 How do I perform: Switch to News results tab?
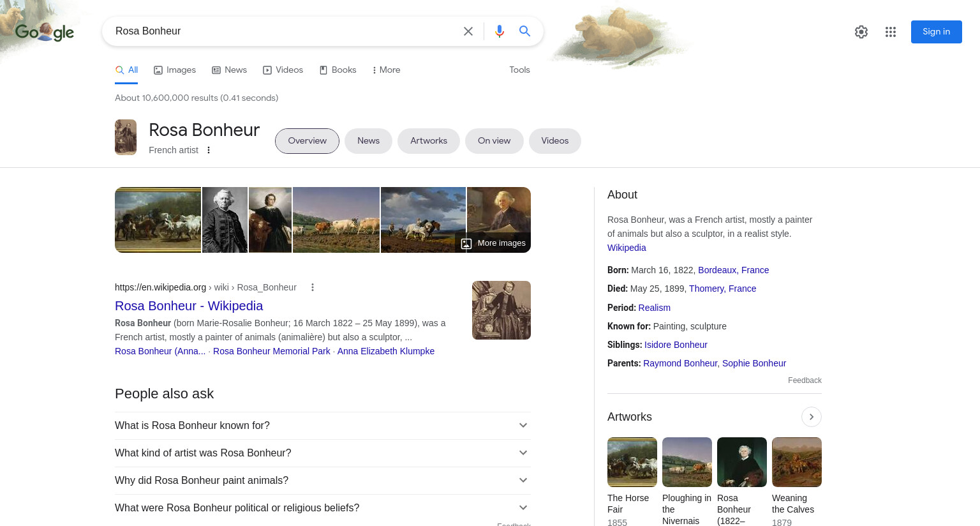click(229, 70)
